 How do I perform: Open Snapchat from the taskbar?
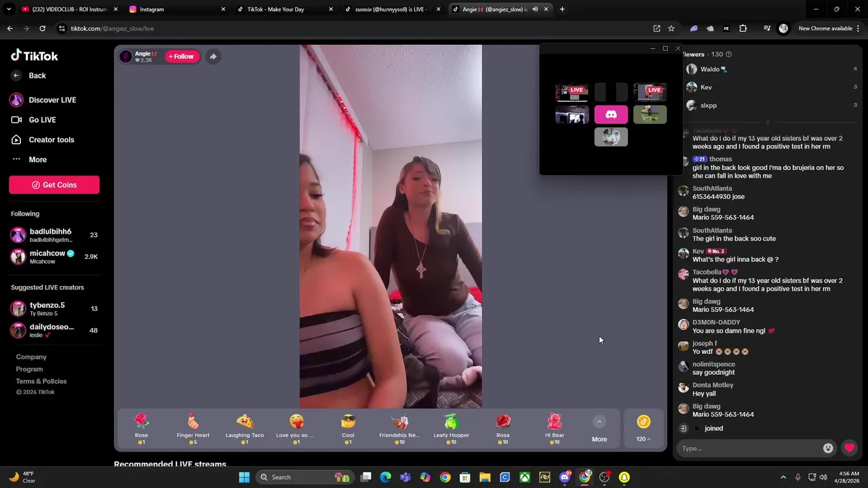click(624, 477)
